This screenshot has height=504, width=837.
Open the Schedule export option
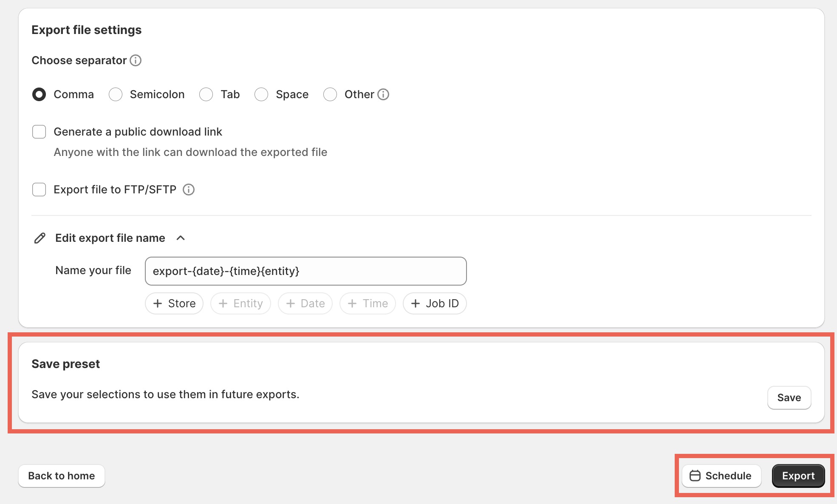[721, 476]
